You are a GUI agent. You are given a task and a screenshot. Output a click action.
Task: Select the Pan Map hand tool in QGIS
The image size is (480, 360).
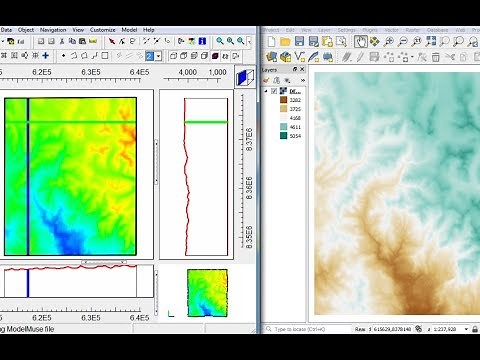coord(361,42)
